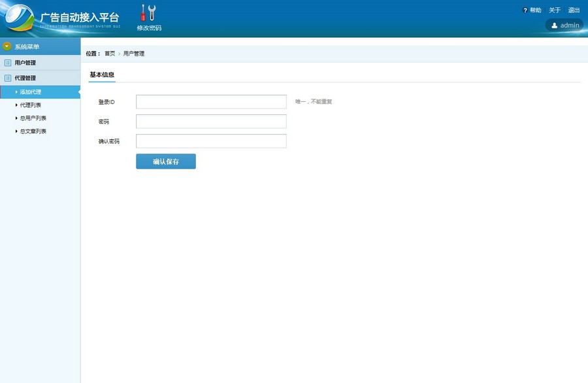Screen dimensions: 588x383
Task: Click into the 密码 input field
Action: pos(211,122)
